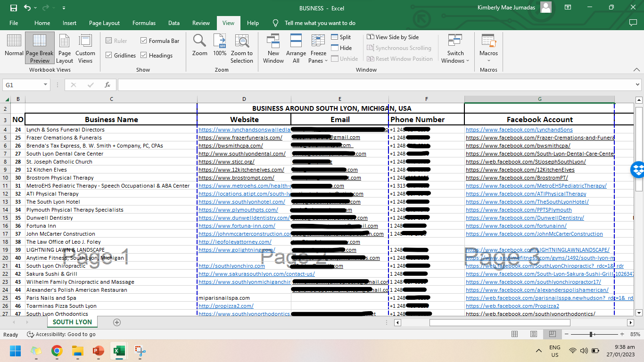Open the Zoom dialog

(x=200, y=45)
